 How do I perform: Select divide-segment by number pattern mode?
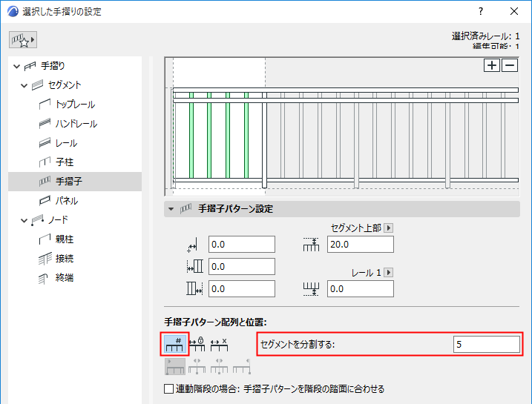(174, 345)
